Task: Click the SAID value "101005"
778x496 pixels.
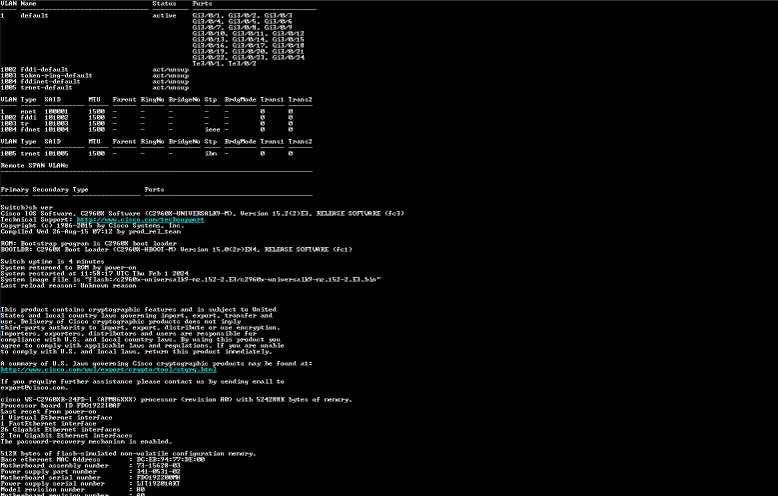Action: coord(57,153)
